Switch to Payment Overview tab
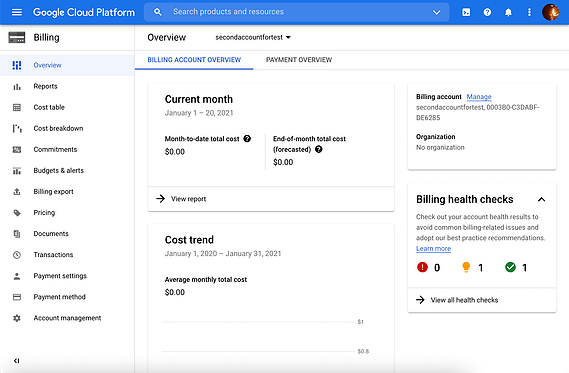This screenshot has width=569, height=373. tap(299, 60)
